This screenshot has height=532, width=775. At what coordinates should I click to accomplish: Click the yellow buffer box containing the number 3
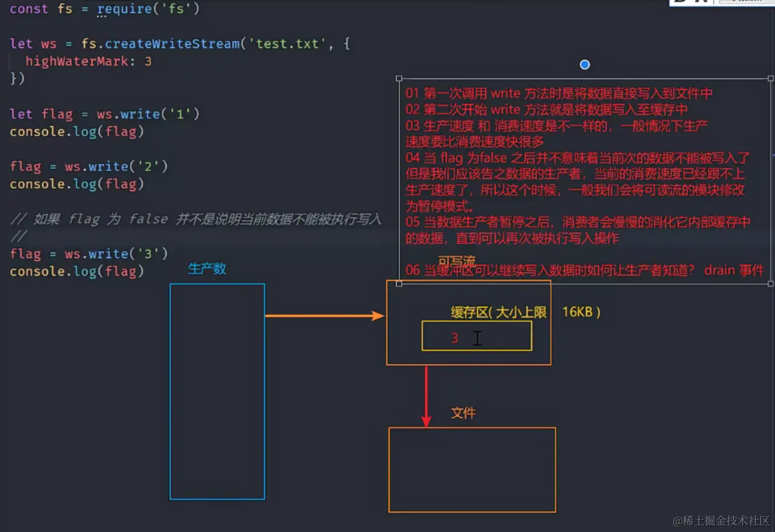[x=477, y=335]
